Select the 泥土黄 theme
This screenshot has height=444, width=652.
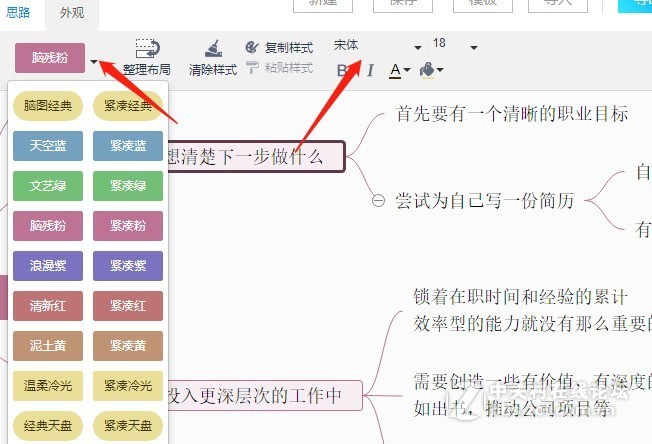click(x=48, y=346)
